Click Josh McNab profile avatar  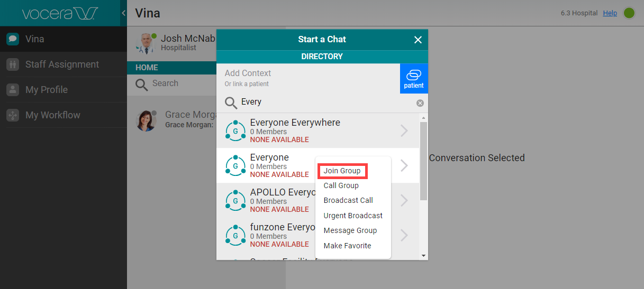click(x=144, y=43)
